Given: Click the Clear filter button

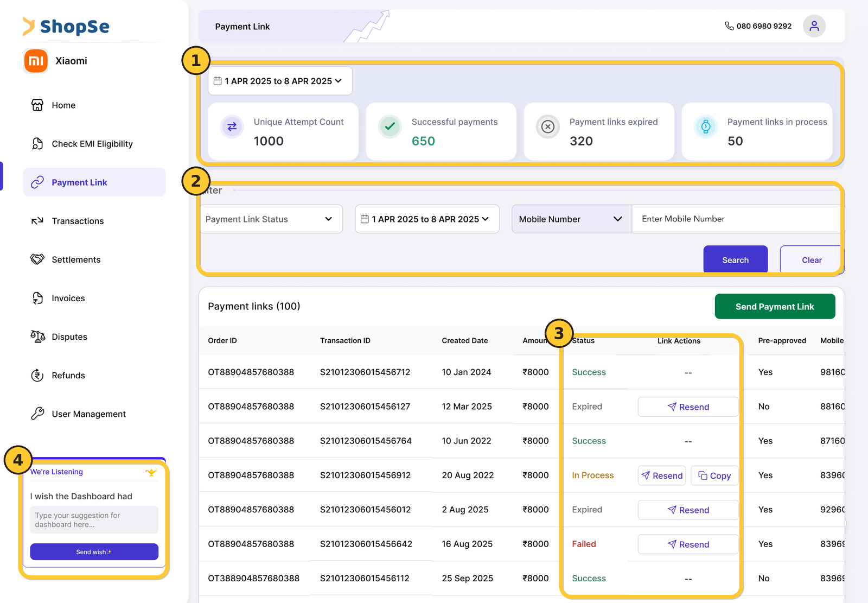Looking at the screenshot, I should 812,259.
